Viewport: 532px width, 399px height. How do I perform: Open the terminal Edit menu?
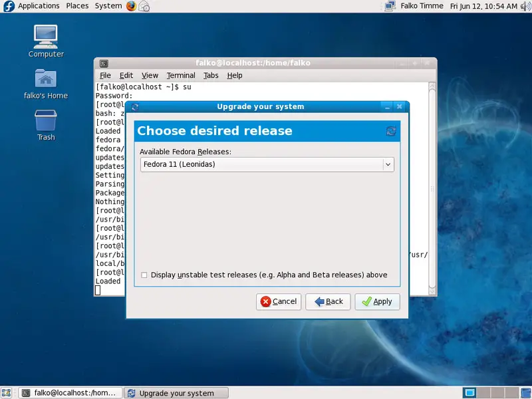pos(126,75)
